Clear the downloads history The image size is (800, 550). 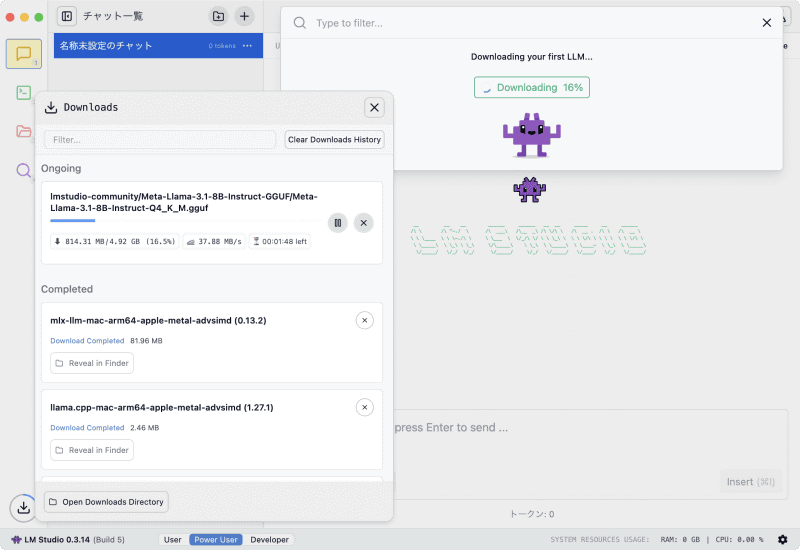pyautogui.click(x=334, y=140)
